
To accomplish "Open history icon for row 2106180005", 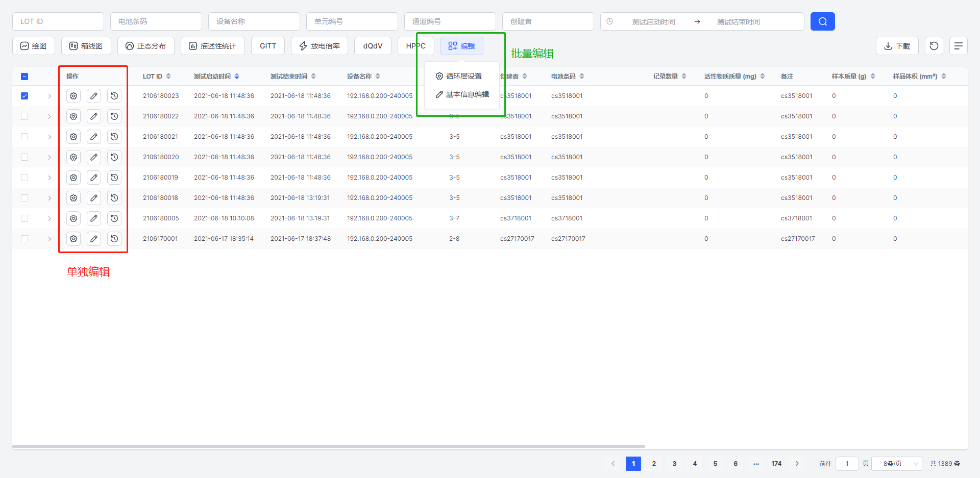I will [x=114, y=218].
